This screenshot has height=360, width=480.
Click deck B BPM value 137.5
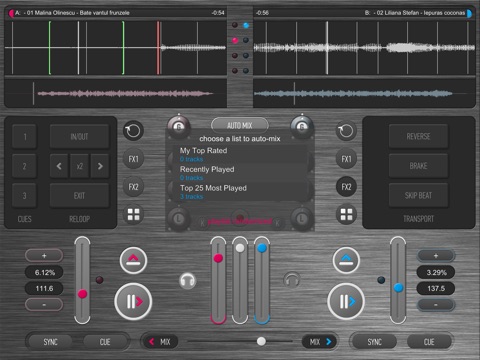click(436, 288)
